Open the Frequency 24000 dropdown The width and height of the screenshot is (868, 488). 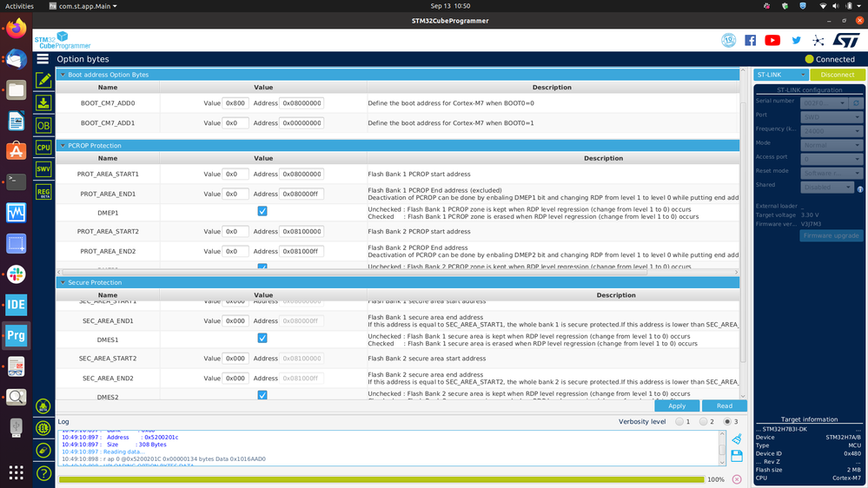(x=832, y=131)
